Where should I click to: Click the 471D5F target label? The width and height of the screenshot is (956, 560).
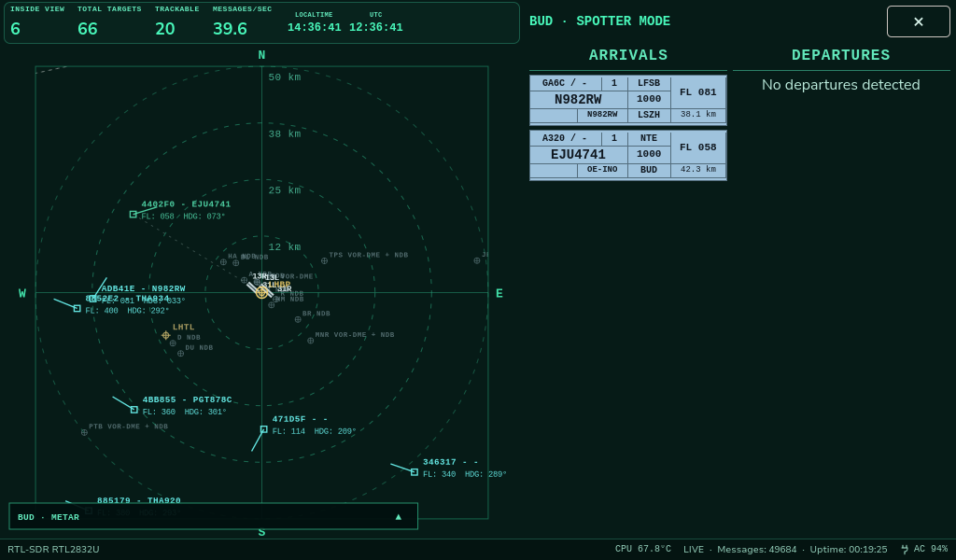300,419
